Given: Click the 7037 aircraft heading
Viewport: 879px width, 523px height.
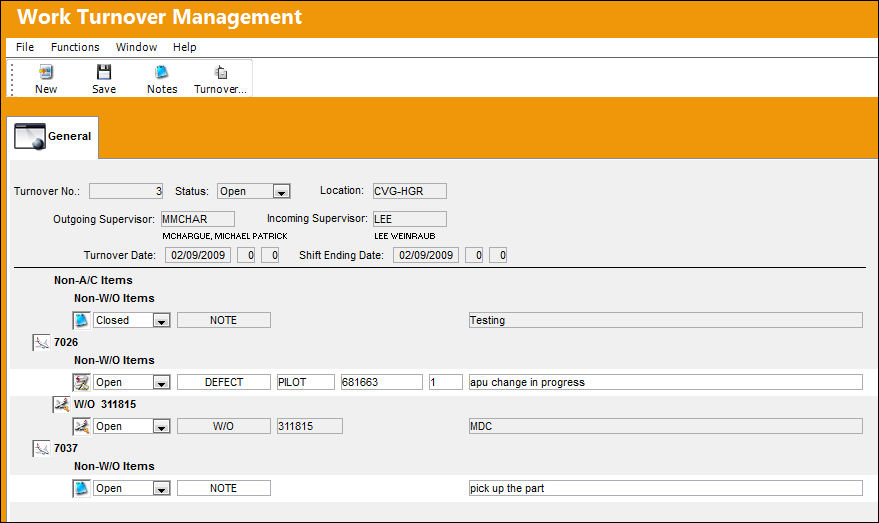Looking at the screenshot, I should (x=66, y=448).
